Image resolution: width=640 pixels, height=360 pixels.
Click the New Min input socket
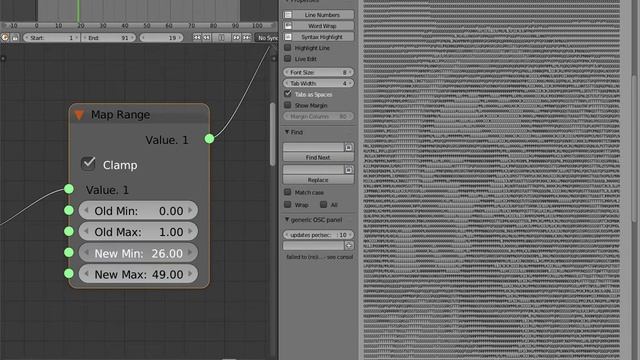tap(69, 252)
